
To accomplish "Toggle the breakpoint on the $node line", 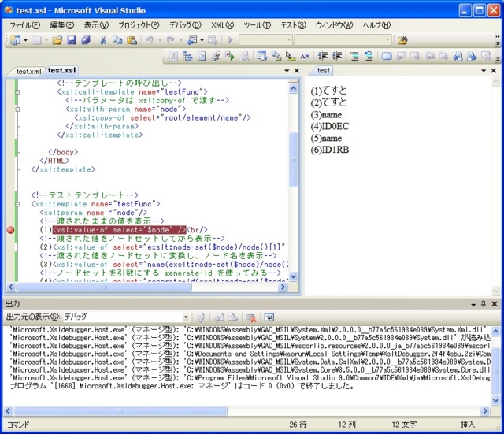I will pos(10,230).
